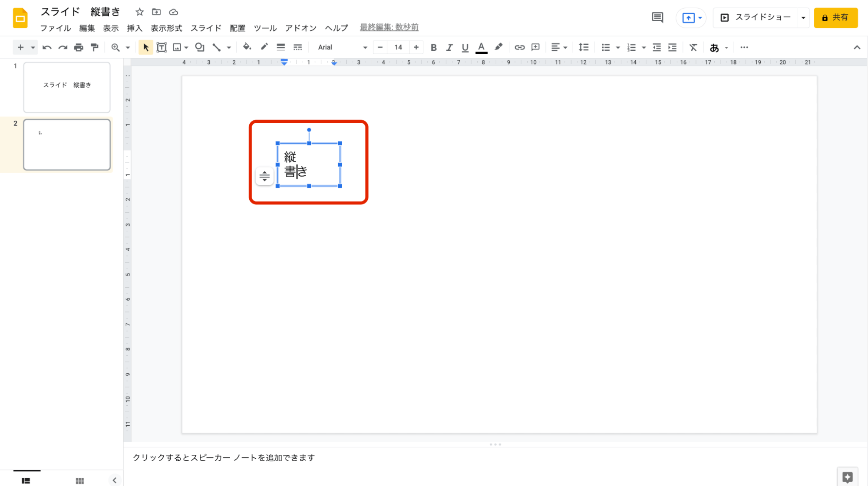
Task: Open the ファイル menu
Action: [56, 28]
